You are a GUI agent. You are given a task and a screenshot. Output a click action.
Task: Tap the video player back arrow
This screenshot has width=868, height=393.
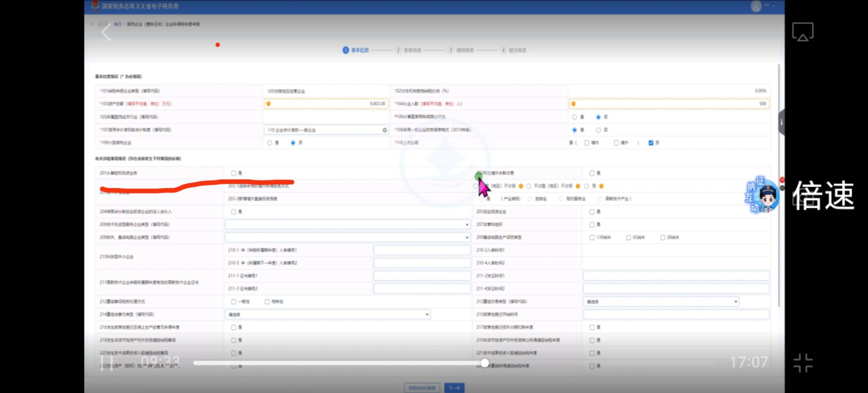coord(106,33)
